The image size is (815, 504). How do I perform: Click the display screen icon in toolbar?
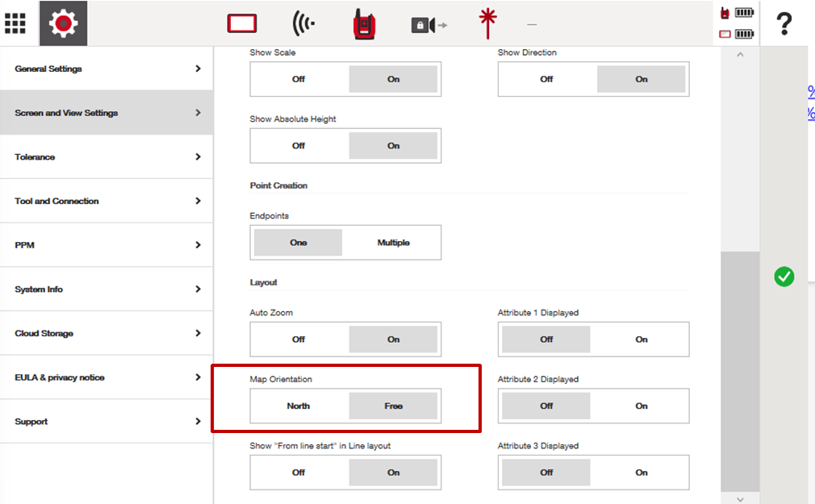241,23
